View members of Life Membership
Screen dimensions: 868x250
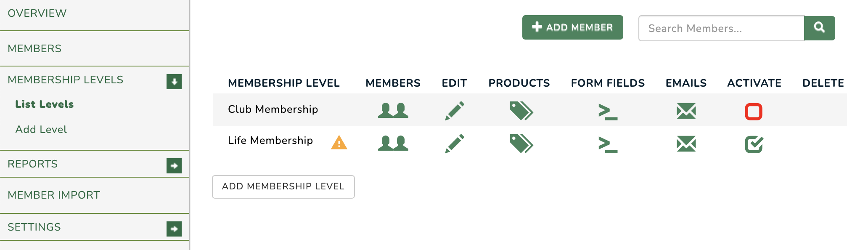tap(393, 142)
